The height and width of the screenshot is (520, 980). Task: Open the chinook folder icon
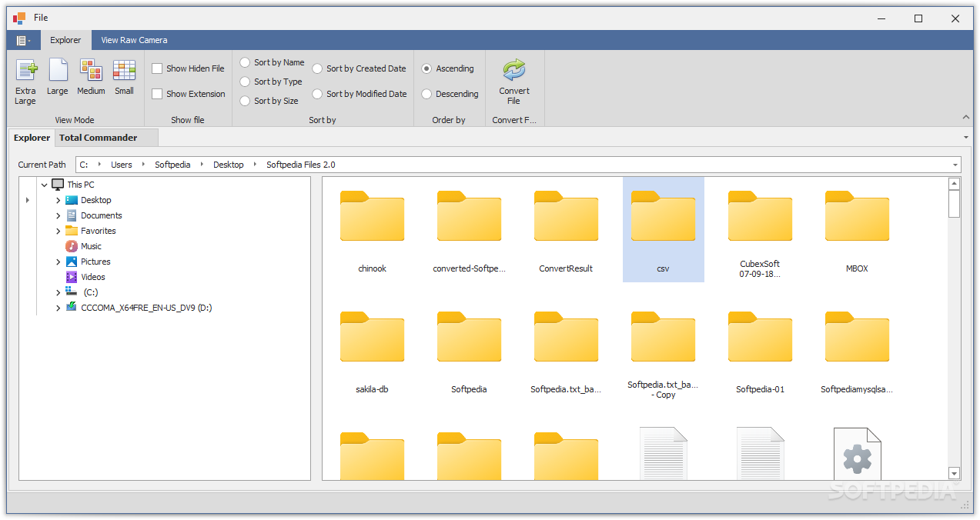point(372,216)
